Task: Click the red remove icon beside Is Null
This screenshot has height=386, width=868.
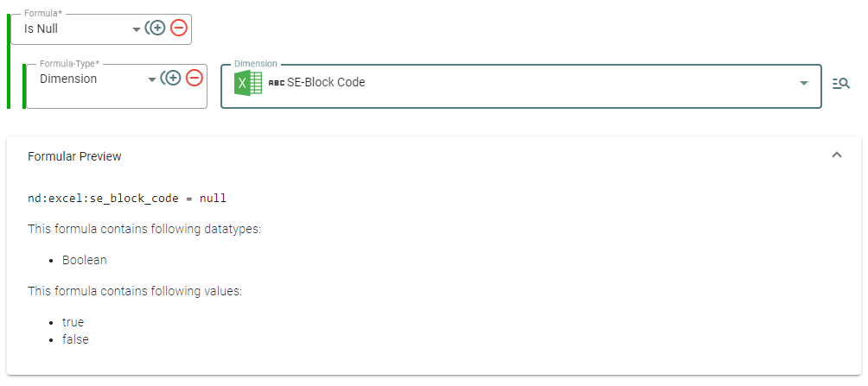Action: point(179,28)
